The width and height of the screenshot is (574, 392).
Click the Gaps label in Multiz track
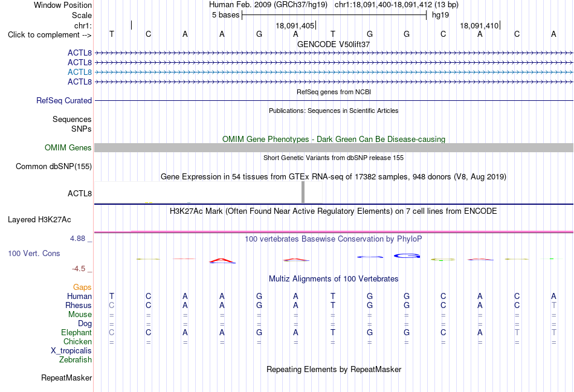tap(82, 288)
